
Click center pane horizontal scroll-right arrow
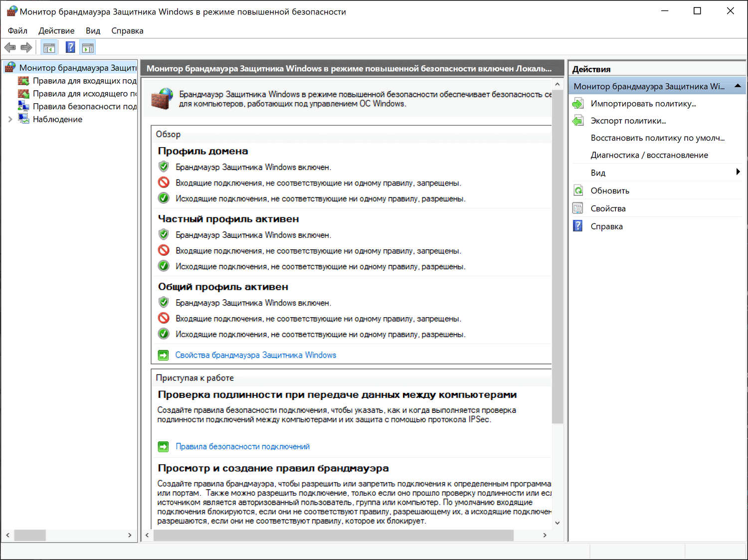pos(545,535)
